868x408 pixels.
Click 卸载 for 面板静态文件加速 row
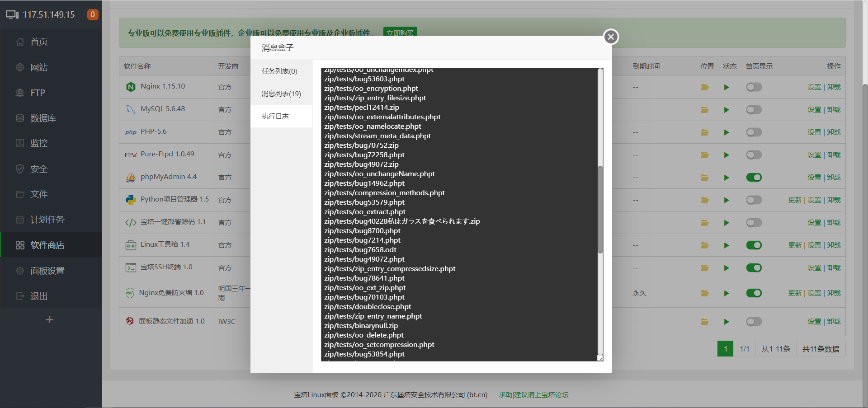pyautogui.click(x=834, y=322)
